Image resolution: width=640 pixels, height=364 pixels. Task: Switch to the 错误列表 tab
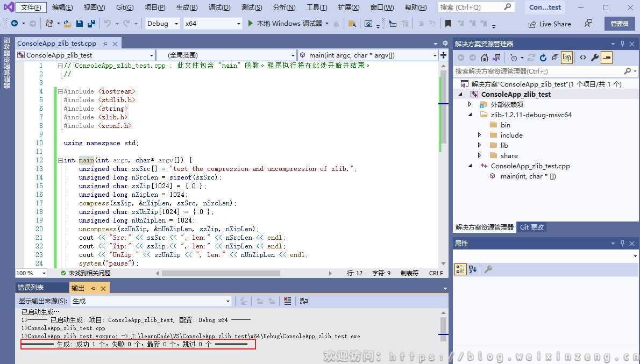(31, 288)
